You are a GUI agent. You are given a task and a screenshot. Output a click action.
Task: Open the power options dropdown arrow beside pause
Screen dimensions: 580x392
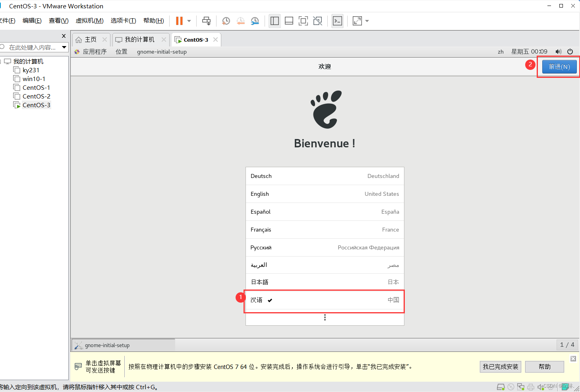(189, 21)
